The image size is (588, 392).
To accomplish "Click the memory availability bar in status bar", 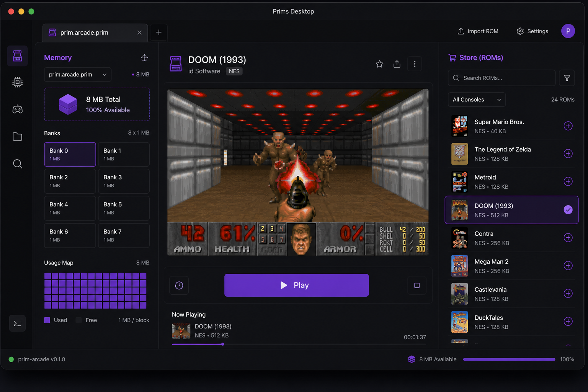I will 509,359.
